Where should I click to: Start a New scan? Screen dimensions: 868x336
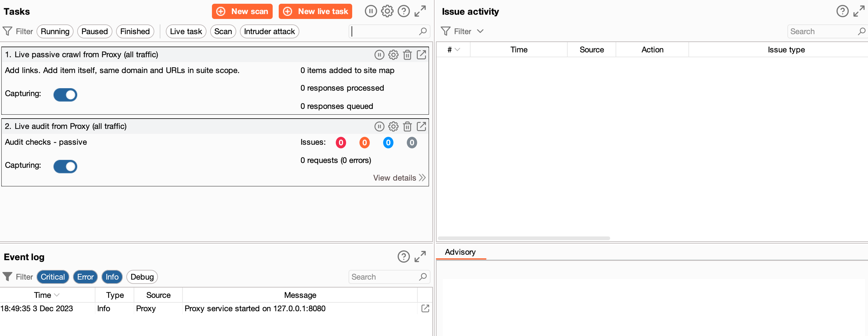click(x=242, y=12)
